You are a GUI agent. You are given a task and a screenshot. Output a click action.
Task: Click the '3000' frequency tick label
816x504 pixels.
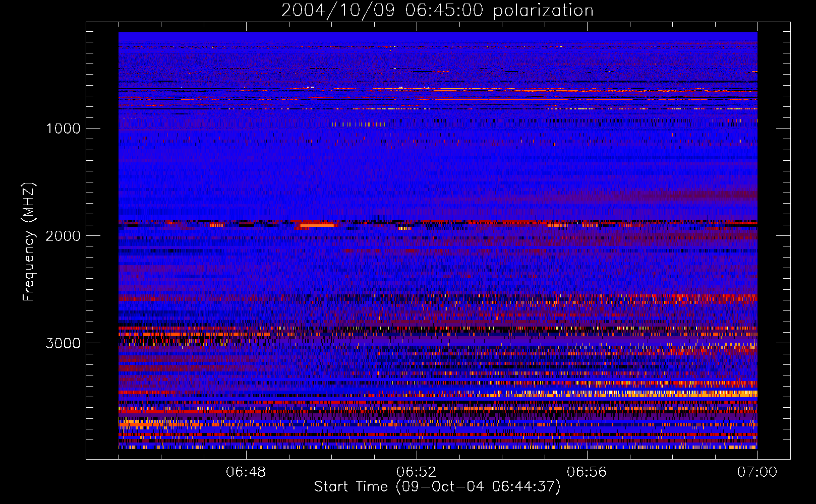click(x=63, y=343)
